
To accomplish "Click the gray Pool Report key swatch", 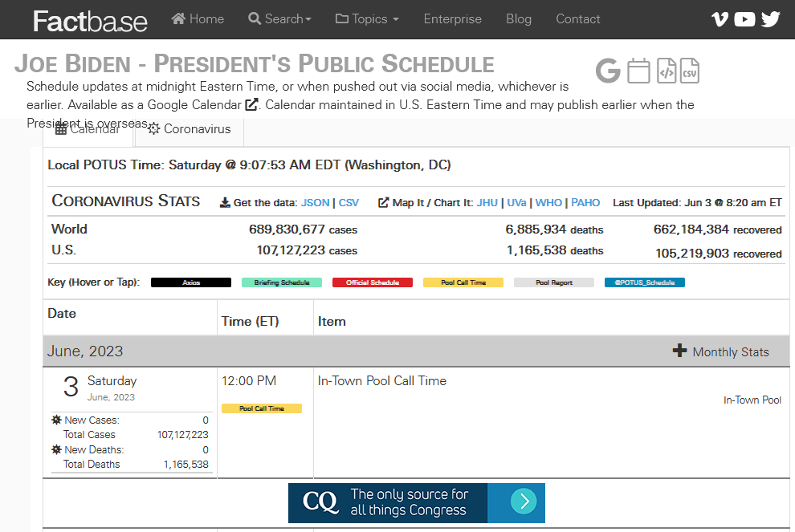I will [554, 282].
